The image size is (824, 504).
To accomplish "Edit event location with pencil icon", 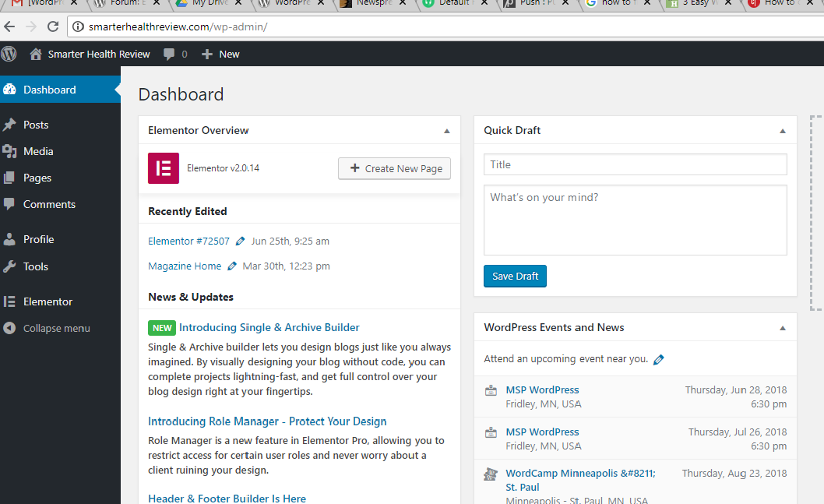I will click(658, 359).
